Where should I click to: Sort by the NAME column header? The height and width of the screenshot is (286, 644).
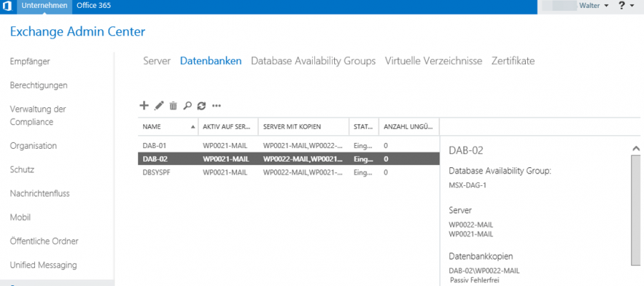[168, 127]
